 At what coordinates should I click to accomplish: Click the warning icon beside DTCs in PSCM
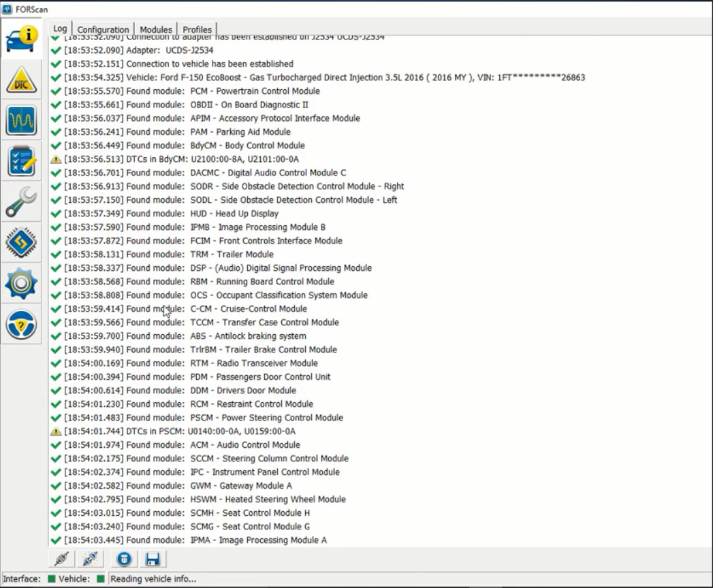click(x=56, y=431)
